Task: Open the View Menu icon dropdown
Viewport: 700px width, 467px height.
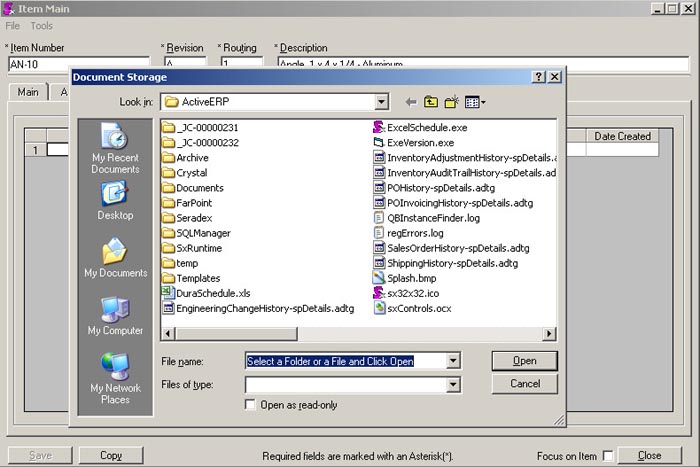Action: pos(476,102)
